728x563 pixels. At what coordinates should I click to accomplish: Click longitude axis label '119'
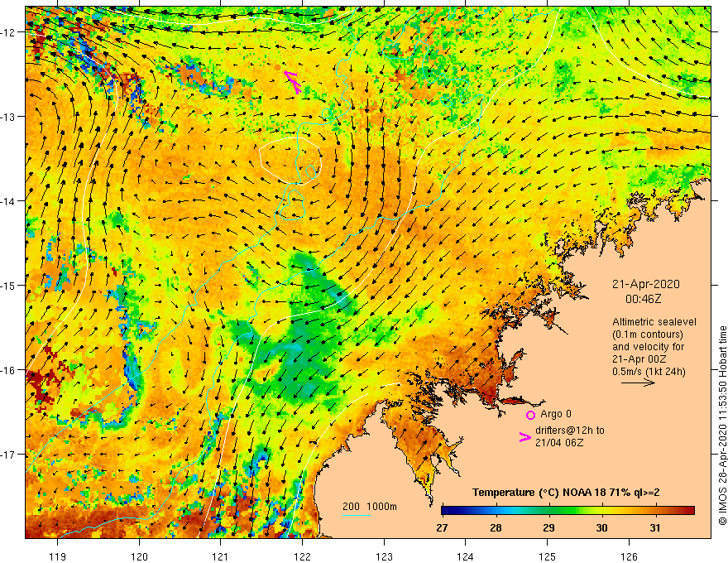tap(58, 556)
